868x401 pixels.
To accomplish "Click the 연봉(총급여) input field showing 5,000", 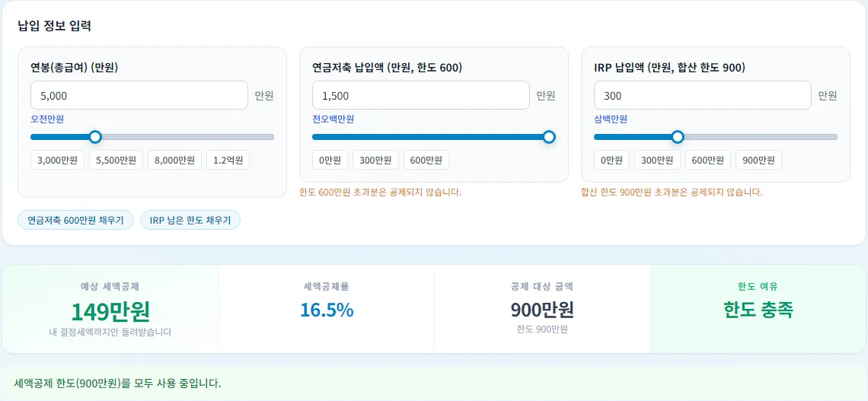I will 139,95.
